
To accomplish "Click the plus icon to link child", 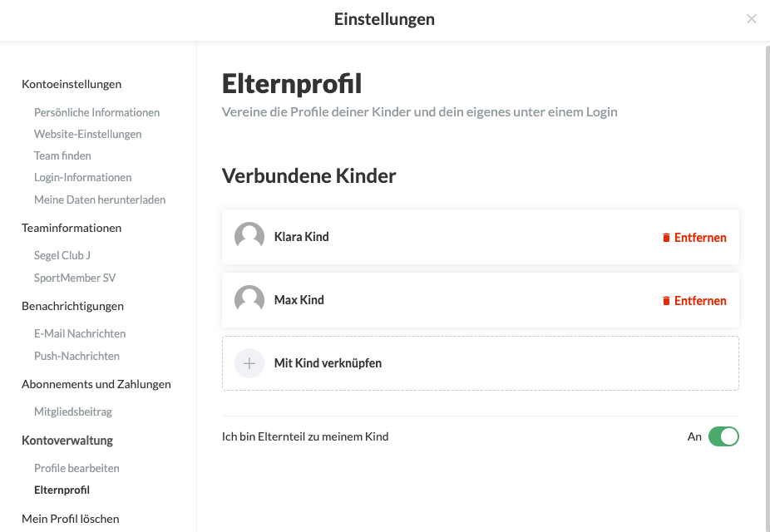I will (x=249, y=363).
